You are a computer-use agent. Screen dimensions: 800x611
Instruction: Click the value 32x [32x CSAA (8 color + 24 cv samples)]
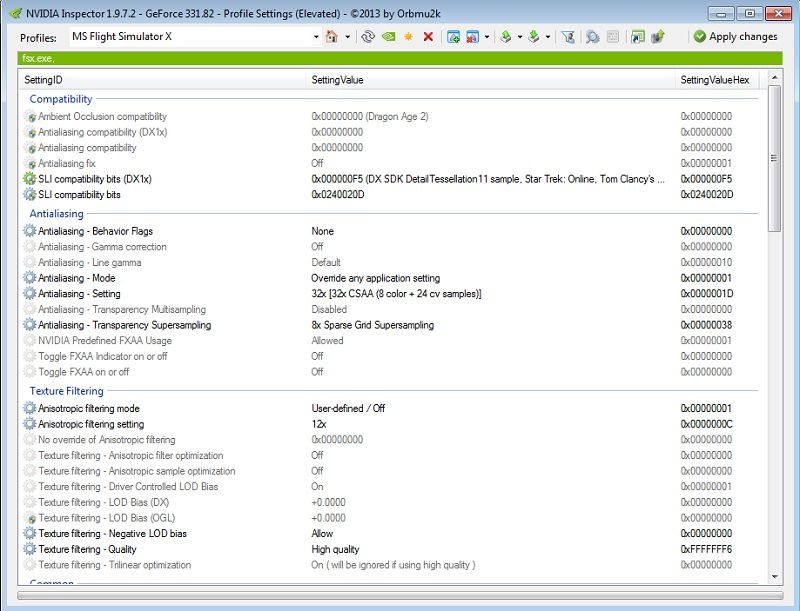point(396,294)
